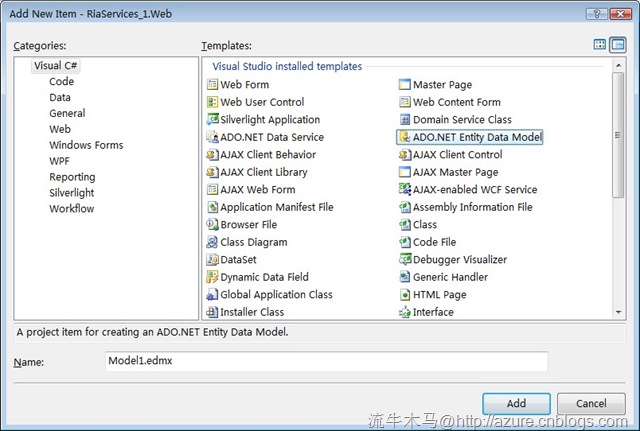640x431 pixels.
Task: Open the Silverlight category
Action: pyautogui.click(x=74, y=192)
